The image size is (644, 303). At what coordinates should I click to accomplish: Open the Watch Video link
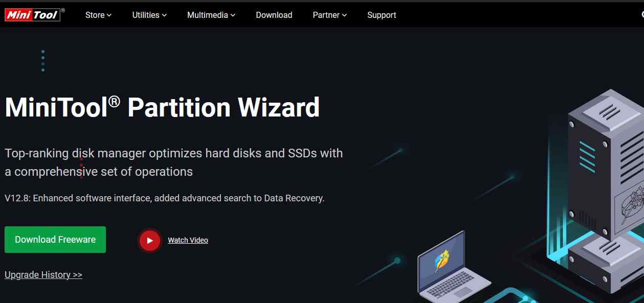(188, 240)
